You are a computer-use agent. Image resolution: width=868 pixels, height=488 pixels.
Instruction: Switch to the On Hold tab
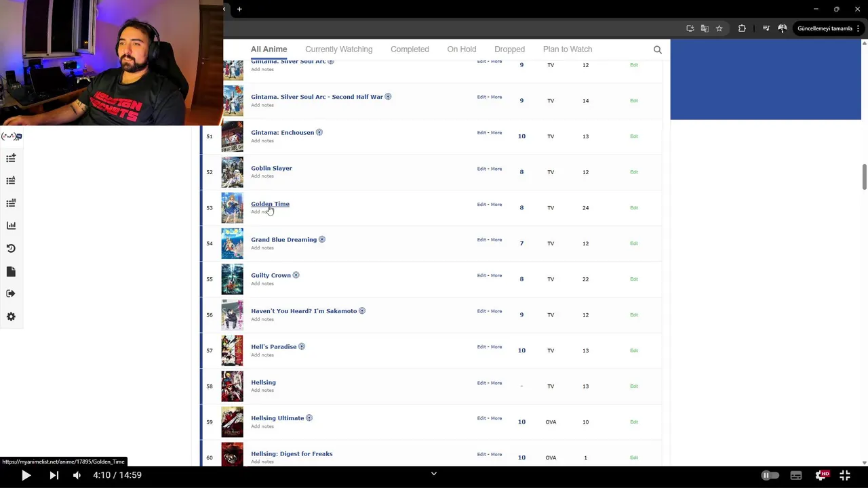click(462, 49)
